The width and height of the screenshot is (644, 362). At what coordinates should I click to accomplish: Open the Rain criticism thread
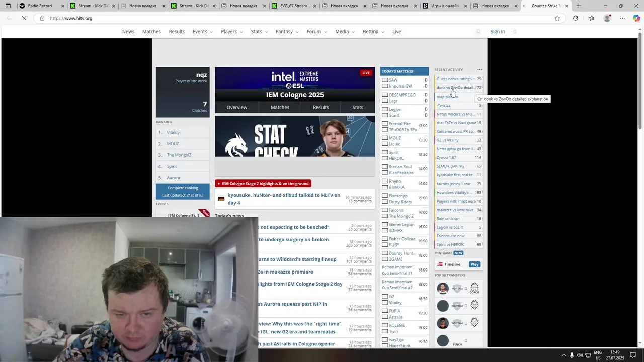[x=458, y=219]
